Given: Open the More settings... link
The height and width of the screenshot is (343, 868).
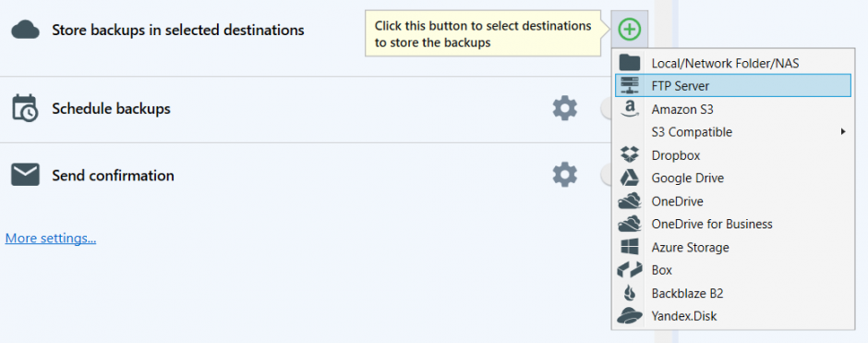Looking at the screenshot, I should coord(51,239).
